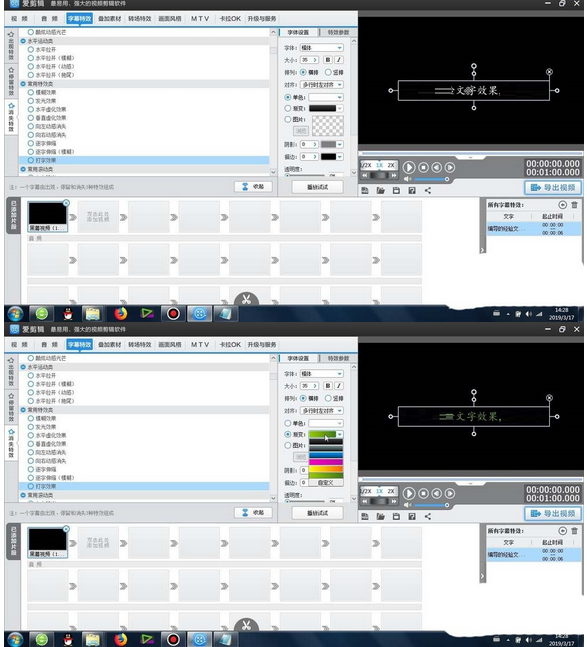Click the share icon in the lower window
The width and height of the screenshot is (587, 647).
tap(428, 516)
